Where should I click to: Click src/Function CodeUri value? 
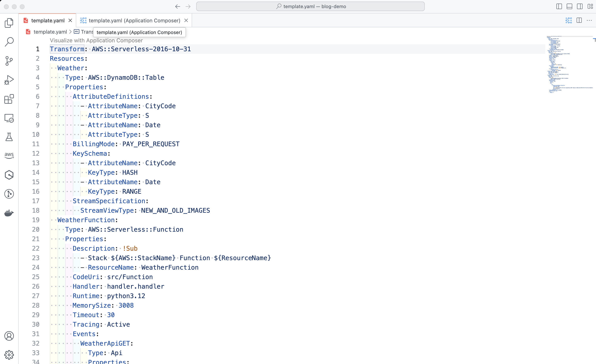130,277
